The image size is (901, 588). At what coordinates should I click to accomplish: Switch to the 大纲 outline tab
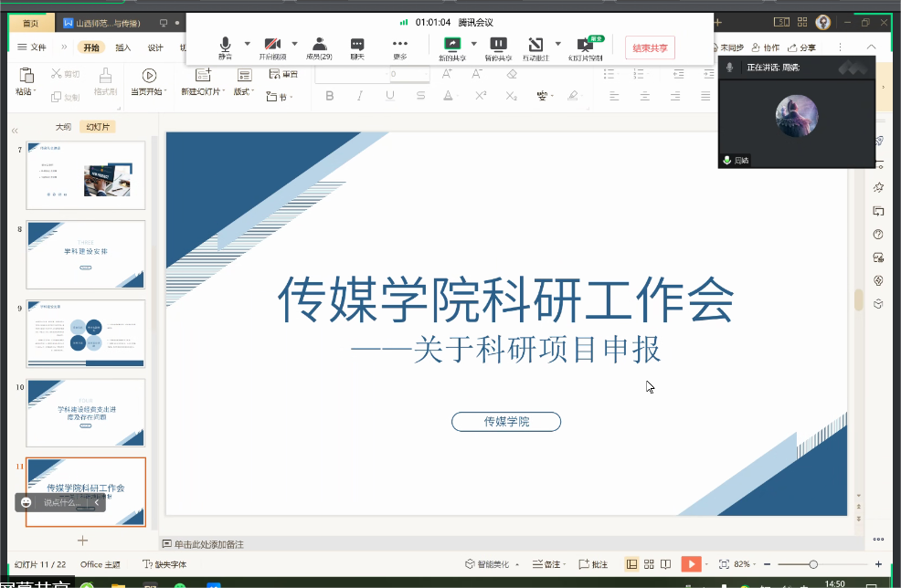click(x=63, y=127)
